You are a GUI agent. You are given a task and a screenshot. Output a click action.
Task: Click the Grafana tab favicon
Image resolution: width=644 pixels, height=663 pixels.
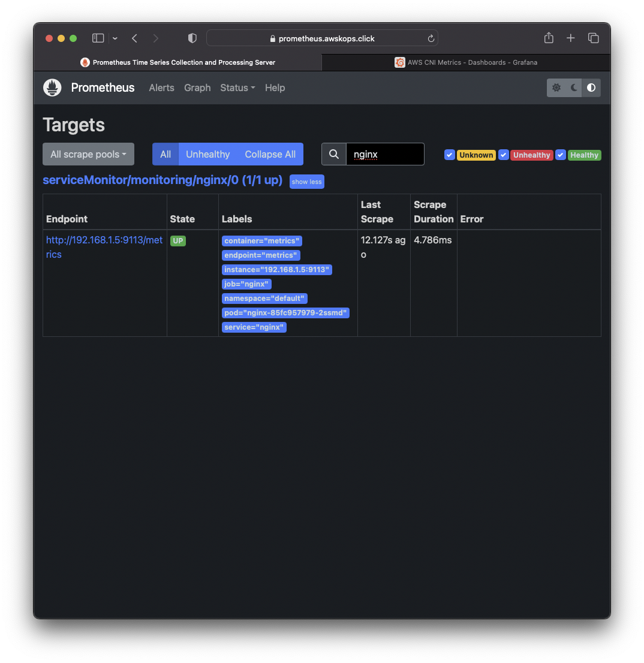click(399, 62)
